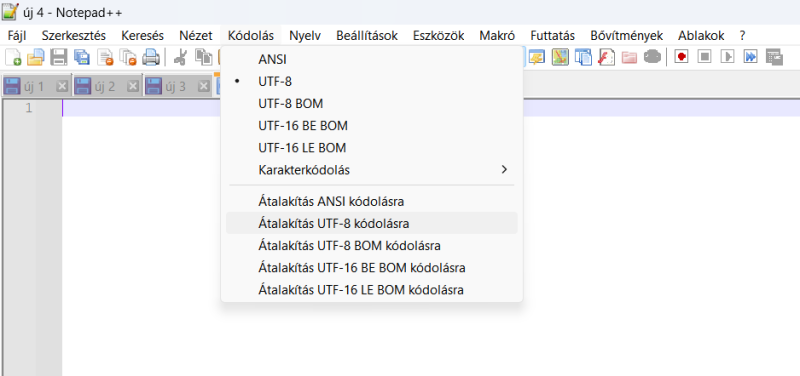800x376 pixels.
Task: Close the új 2 tab
Action: point(133,86)
